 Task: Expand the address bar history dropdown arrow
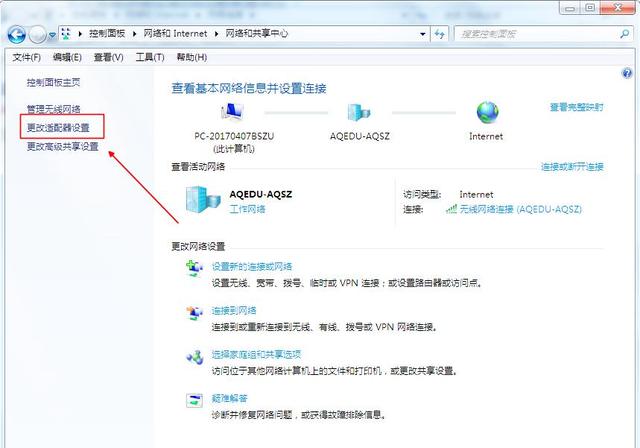[423, 34]
